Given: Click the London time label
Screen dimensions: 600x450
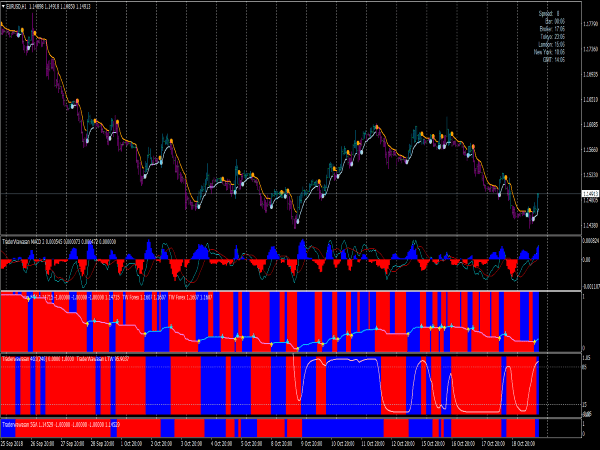Looking at the screenshot, I should click(551, 44).
